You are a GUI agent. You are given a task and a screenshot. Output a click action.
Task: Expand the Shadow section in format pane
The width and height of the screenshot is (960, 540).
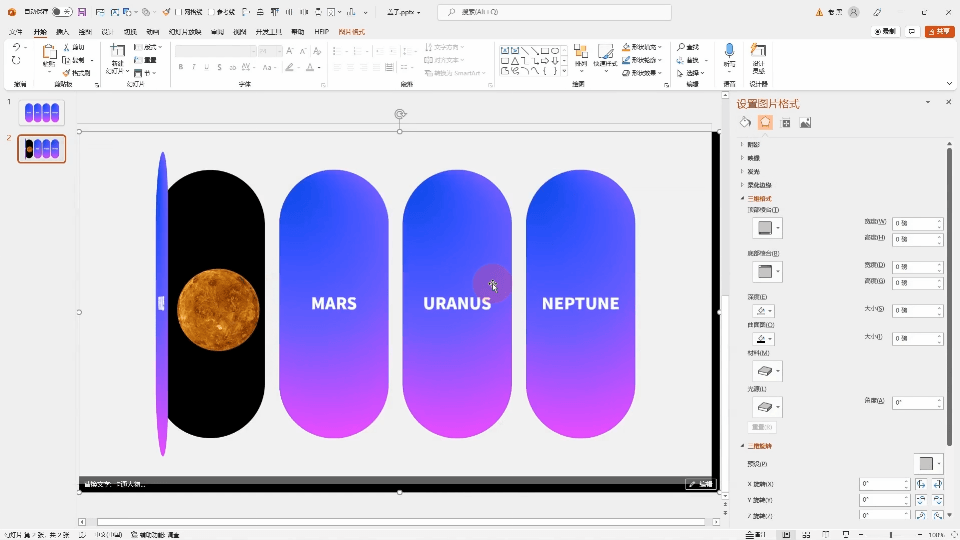pos(753,144)
